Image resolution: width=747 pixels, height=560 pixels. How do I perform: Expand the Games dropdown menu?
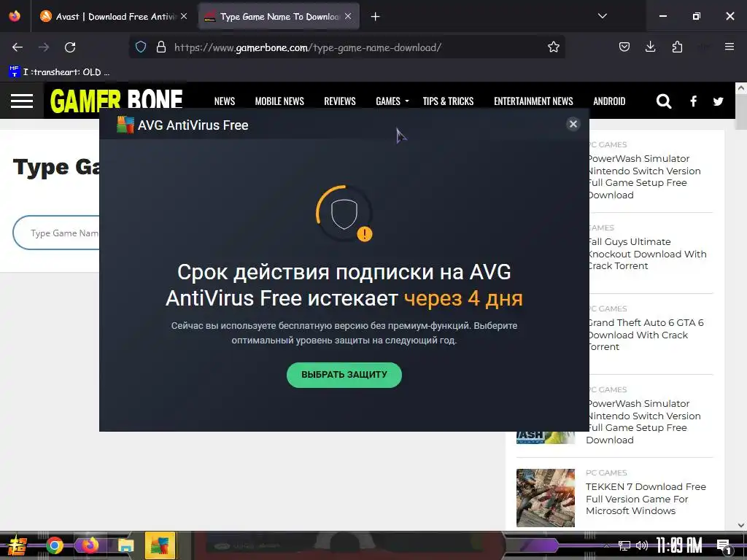(x=392, y=101)
